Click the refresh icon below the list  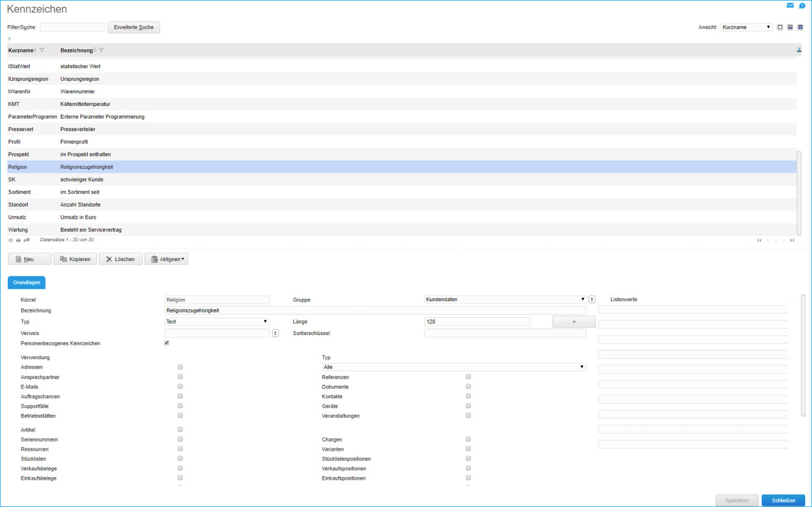point(10,240)
